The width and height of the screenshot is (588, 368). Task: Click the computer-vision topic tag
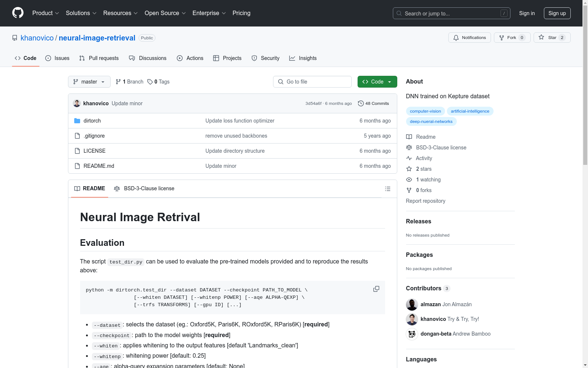[426, 111]
